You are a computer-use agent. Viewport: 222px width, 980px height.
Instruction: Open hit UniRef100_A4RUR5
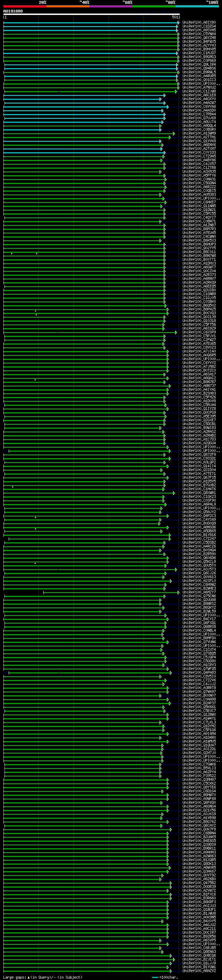(x=199, y=76)
